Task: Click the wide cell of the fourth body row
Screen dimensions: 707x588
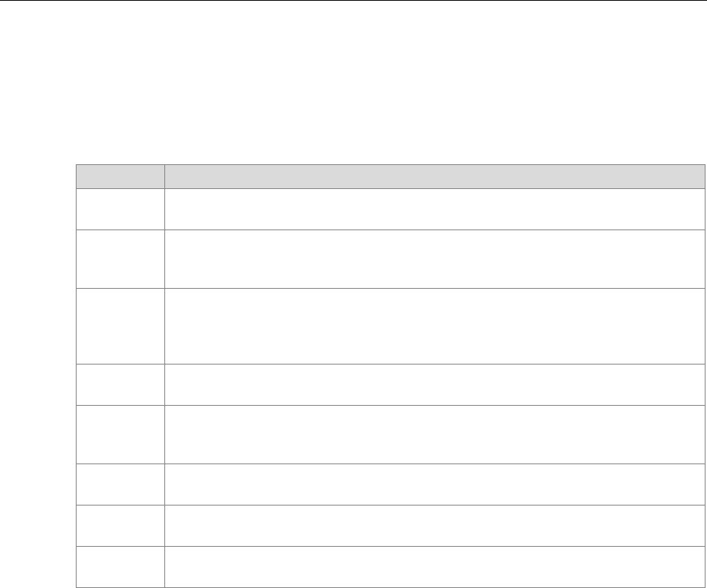Action: pyautogui.click(x=435, y=384)
